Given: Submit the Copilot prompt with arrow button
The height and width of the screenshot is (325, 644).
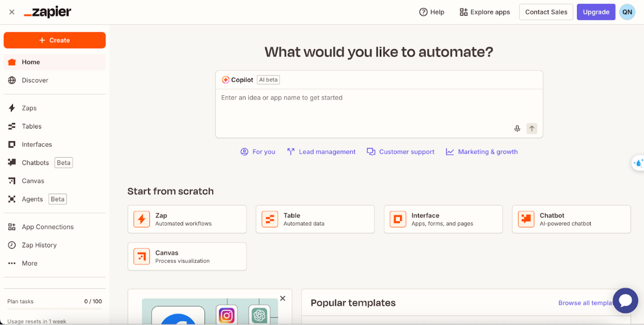Looking at the screenshot, I should point(532,128).
